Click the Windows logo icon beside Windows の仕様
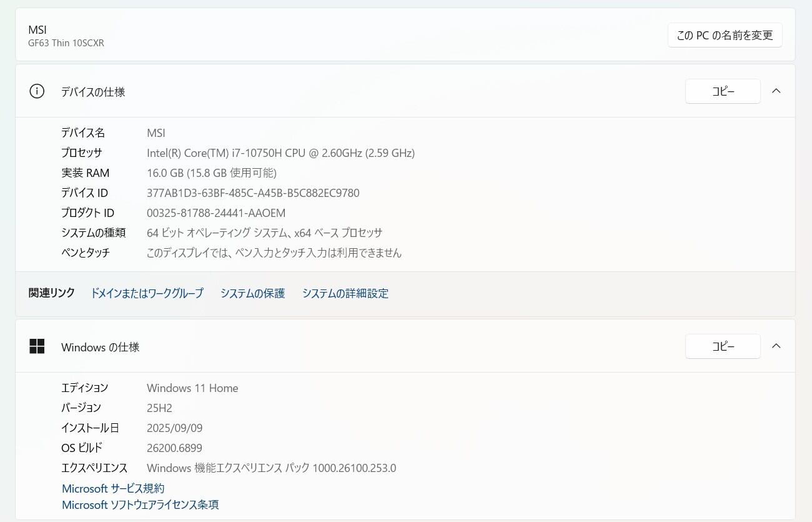Viewport: 812px width, 522px height. 37,346
